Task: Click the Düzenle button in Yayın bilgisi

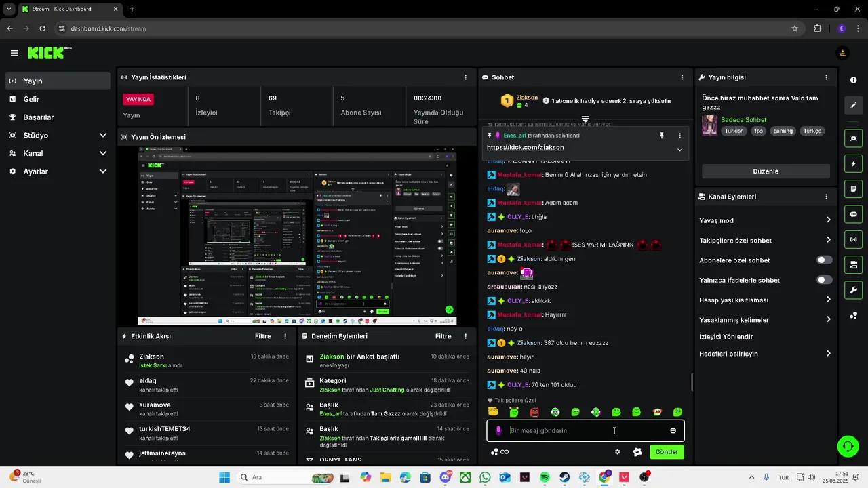Action: click(766, 171)
